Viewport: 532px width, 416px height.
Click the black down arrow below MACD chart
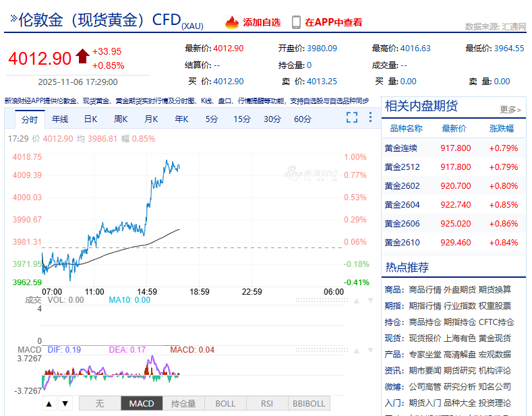point(65,404)
